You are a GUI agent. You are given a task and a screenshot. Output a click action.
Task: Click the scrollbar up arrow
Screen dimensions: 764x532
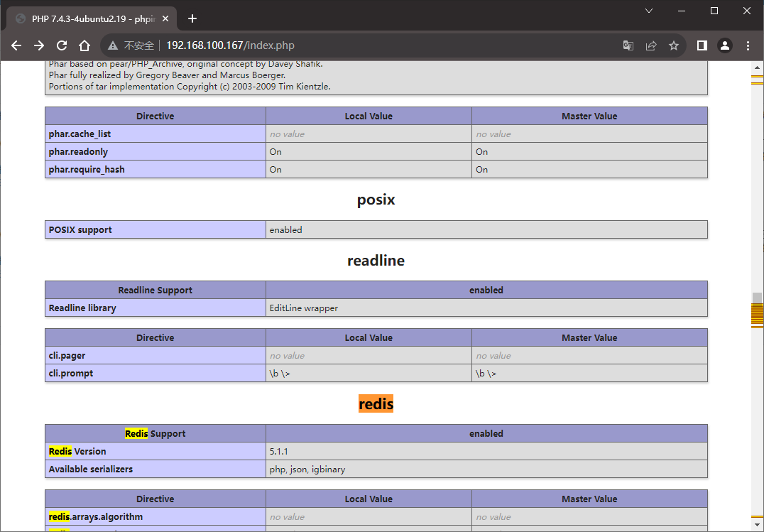click(757, 67)
